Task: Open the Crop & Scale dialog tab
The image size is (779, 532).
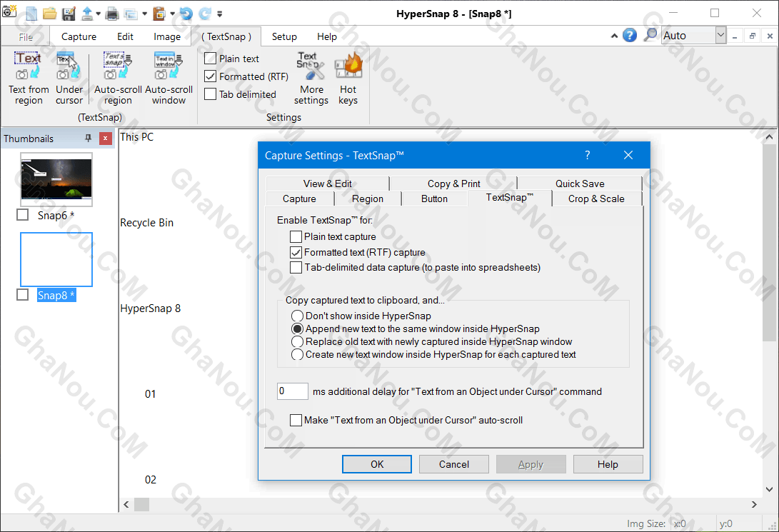Action: (596, 199)
